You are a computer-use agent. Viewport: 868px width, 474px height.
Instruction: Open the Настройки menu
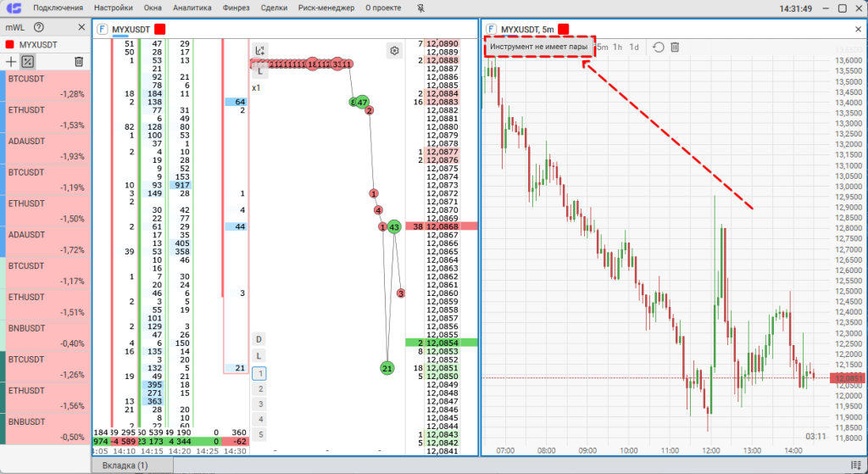[114, 8]
